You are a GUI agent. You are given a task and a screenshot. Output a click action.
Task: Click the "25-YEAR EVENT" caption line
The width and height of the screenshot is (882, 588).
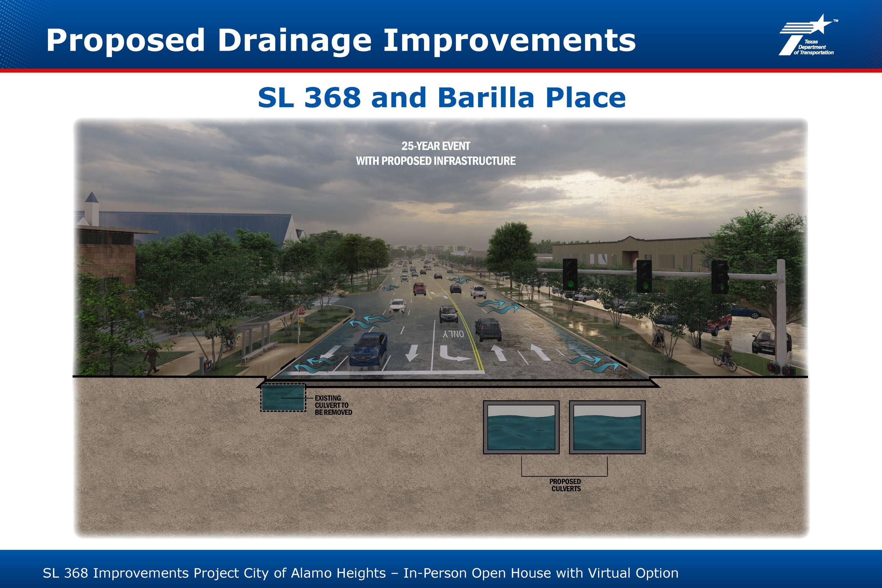(x=435, y=146)
